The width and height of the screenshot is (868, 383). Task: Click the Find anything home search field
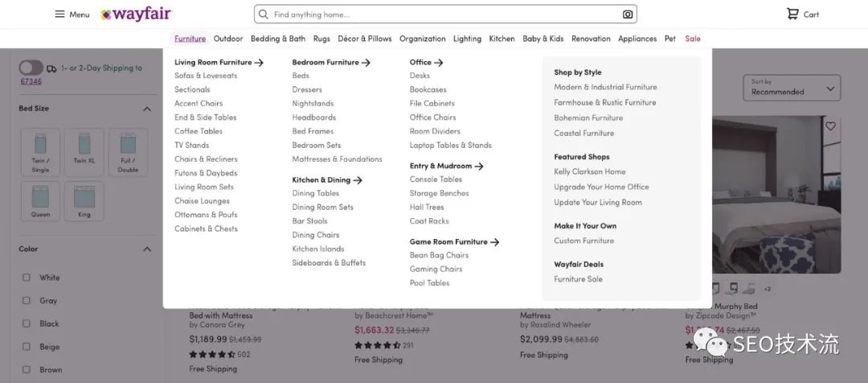[x=442, y=14]
